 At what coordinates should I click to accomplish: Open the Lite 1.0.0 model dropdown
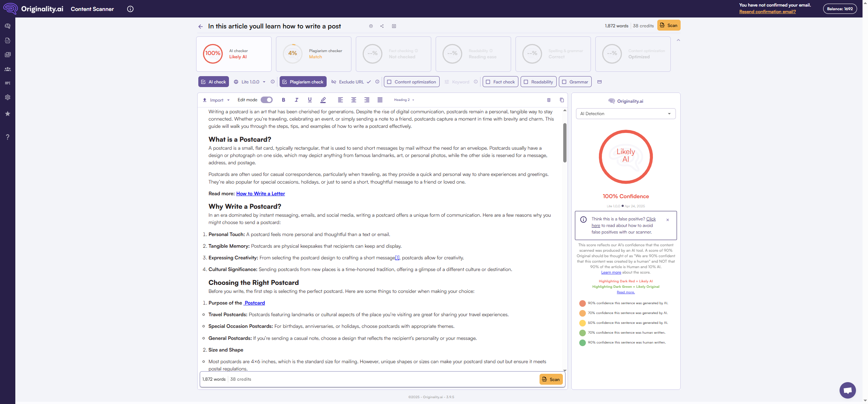(250, 82)
